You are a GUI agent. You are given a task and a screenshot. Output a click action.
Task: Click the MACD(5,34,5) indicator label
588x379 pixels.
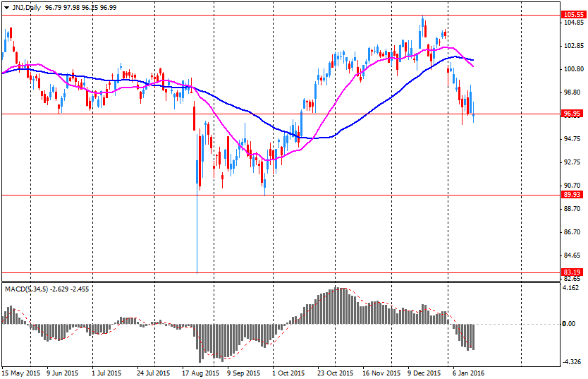coord(26,289)
